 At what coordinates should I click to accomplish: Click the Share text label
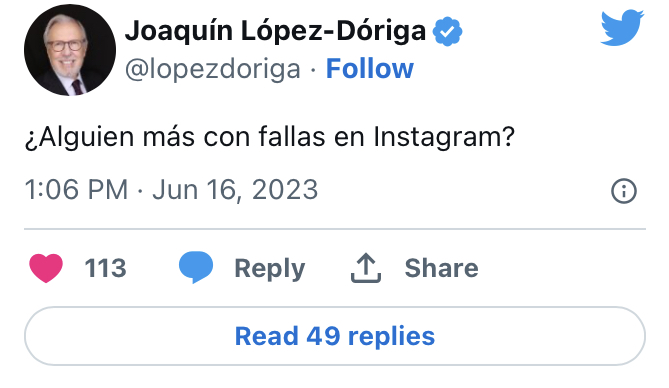[x=442, y=268]
